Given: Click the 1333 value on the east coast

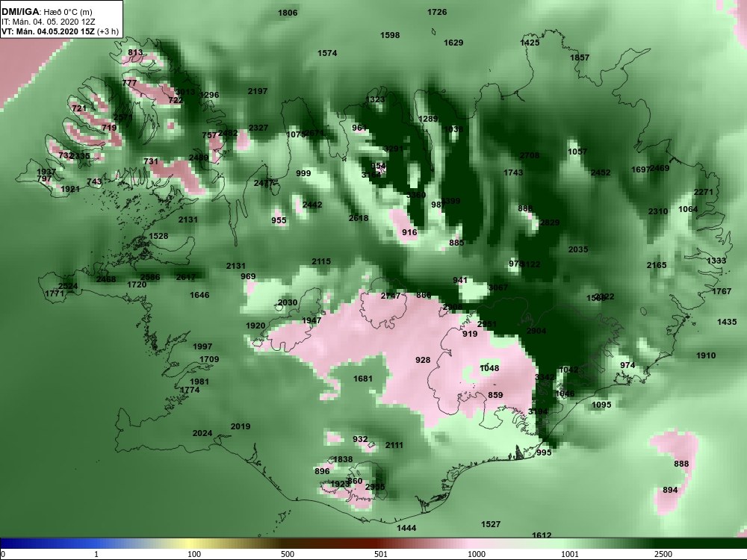Looking at the screenshot, I should 716,261.
